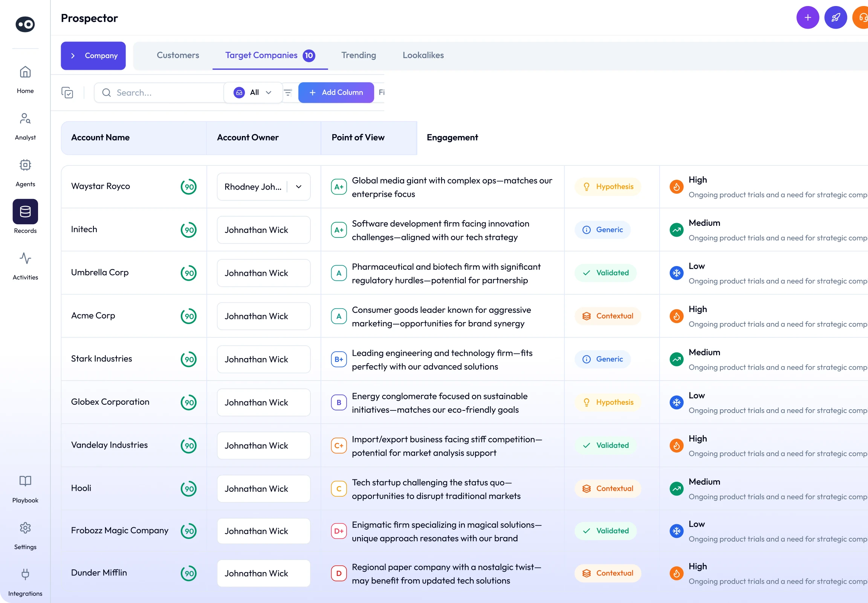Click the trending engagement icon for Initech
Image resolution: width=868 pixels, height=603 pixels.
[x=676, y=230]
